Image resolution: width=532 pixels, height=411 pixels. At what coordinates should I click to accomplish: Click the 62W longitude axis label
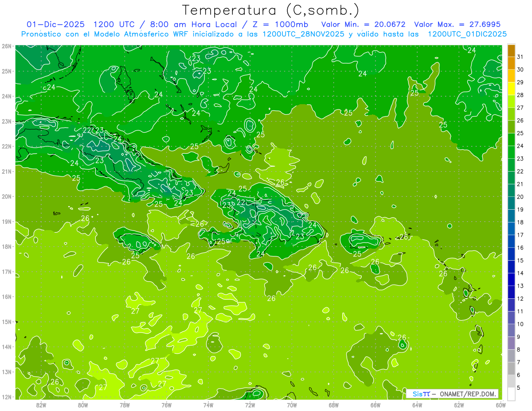point(459,404)
